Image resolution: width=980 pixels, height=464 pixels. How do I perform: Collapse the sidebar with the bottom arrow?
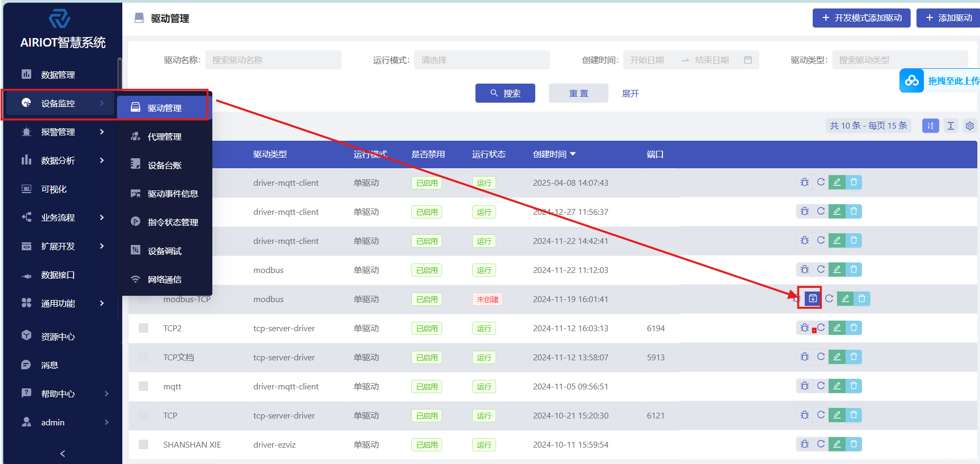click(x=62, y=453)
